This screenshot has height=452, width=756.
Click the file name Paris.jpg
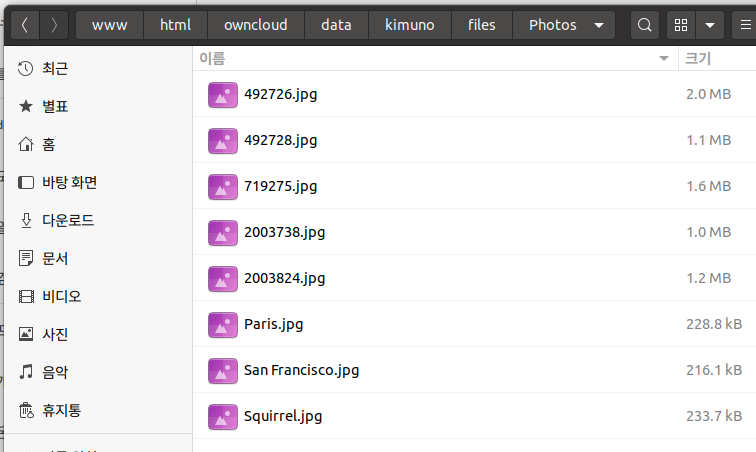click(273, 325)
